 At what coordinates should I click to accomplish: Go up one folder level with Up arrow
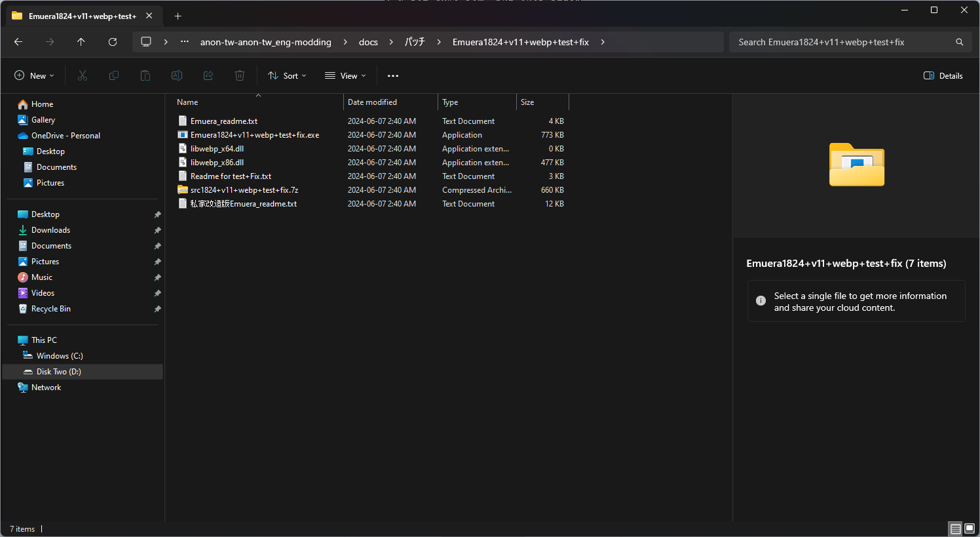coord(81,42)
